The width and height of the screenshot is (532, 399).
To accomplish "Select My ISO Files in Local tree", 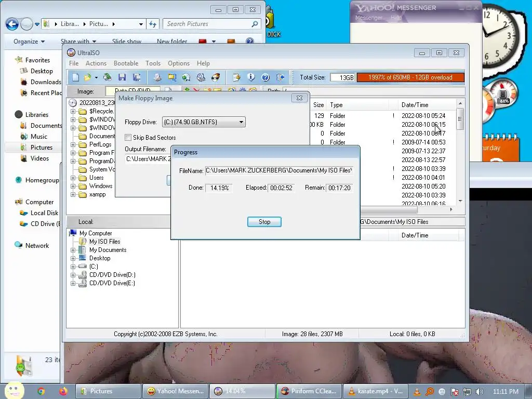I will click(104, 242).
